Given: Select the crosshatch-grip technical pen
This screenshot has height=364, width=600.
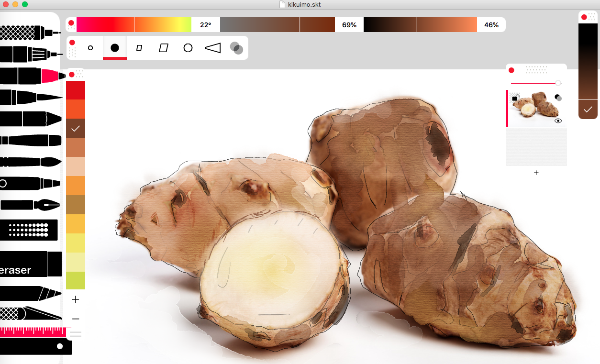Looking at the screenshot, I should (29, 33).
